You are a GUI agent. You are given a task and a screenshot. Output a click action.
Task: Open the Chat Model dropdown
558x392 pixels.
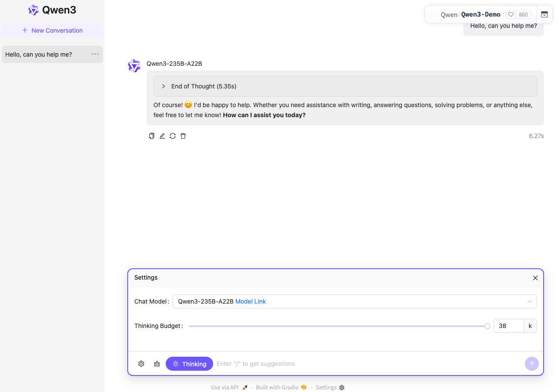355,301
